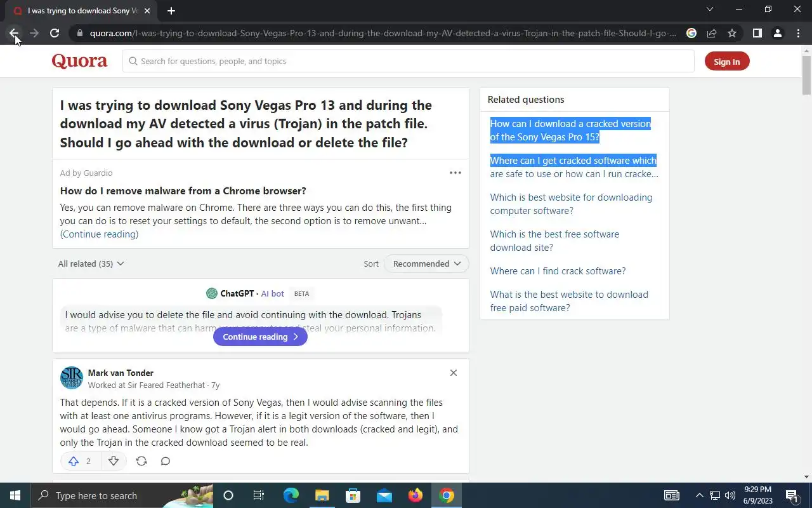Open related question about cracked Sony Vegas Pro 15
This screenshot has width=812, height=508.
click(x=570, y=130)
